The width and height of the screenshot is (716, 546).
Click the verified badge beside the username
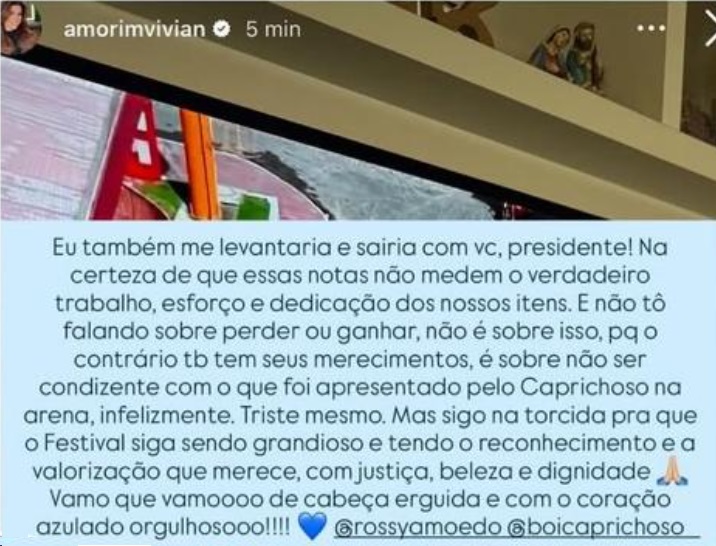222,29
